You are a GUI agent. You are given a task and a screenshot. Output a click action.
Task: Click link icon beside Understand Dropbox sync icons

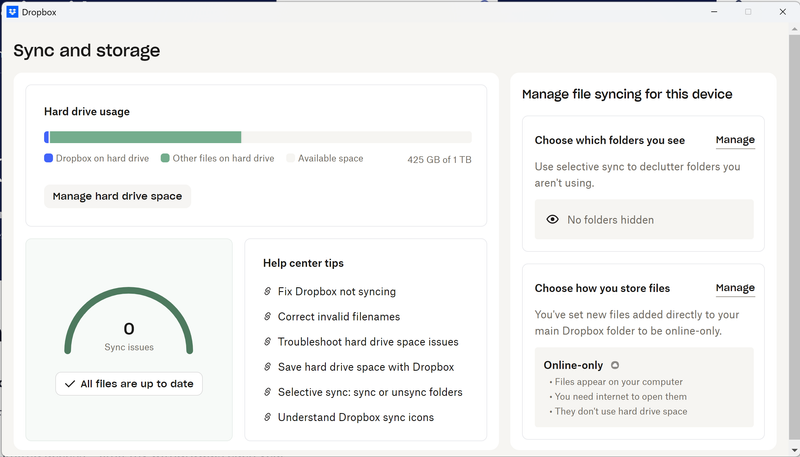tap(267, 417)
